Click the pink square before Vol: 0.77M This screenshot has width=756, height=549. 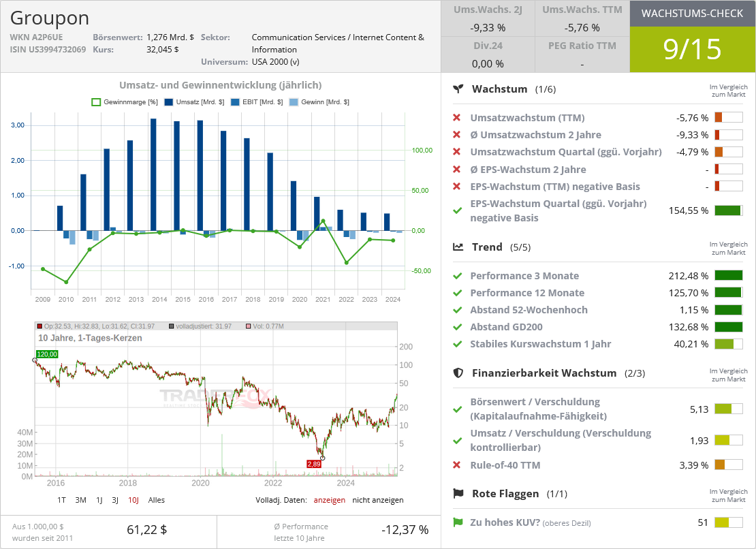249,326
